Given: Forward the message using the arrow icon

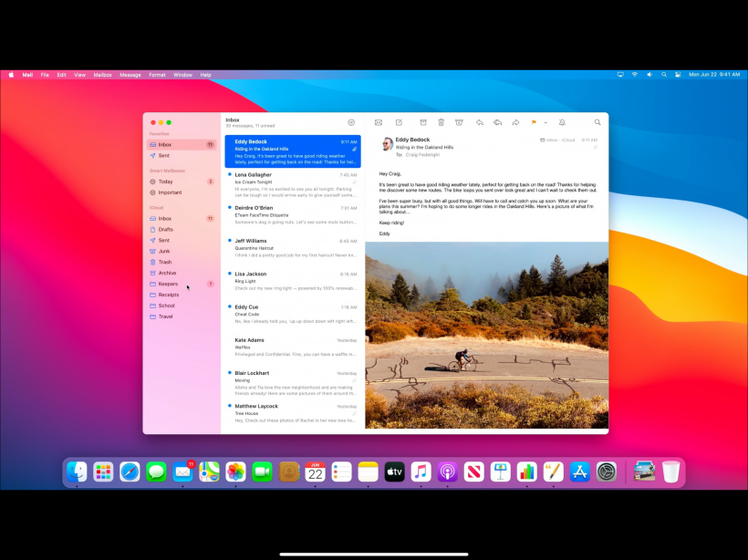Looking at the screenshot, I should [515, 122].
